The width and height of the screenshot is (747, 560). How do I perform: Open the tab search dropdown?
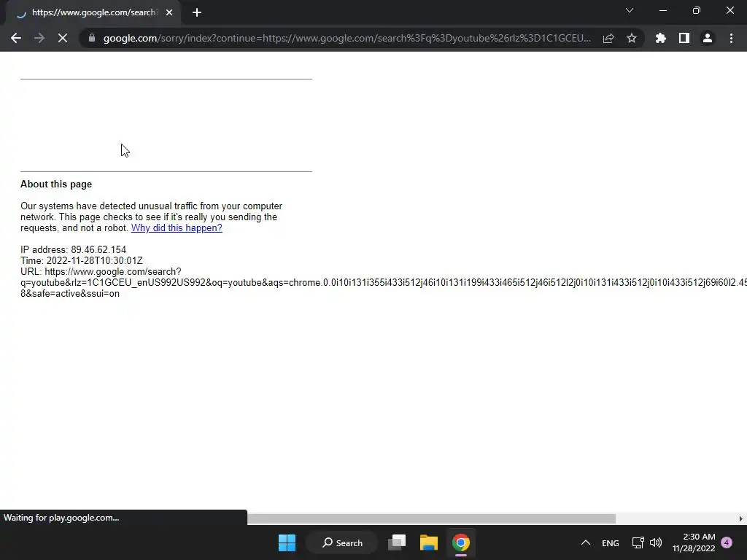(x=630, y=10)
